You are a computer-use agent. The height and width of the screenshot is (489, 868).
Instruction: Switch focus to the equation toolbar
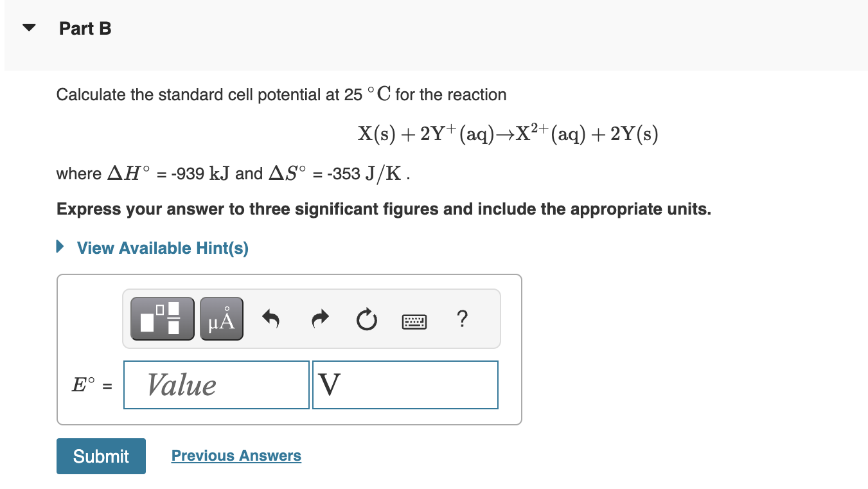tap(311, 318)
